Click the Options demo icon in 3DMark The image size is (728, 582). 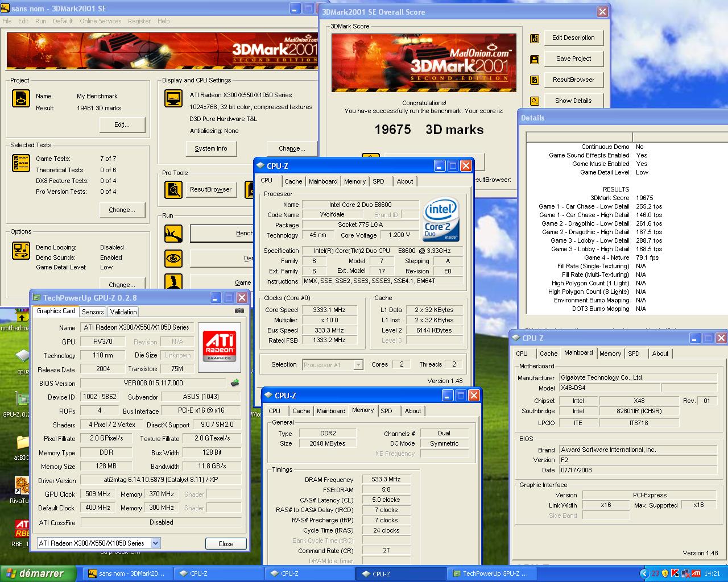[21, 251]
